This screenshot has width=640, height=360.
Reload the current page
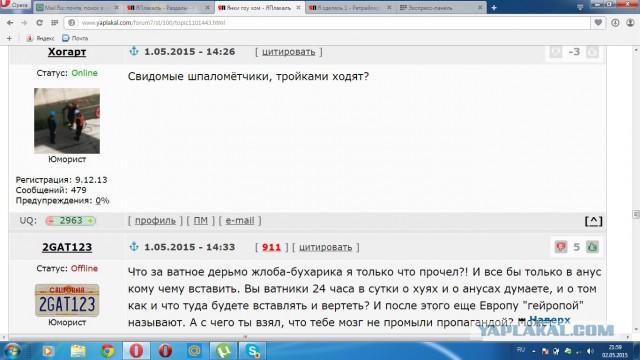click(40, 23)
